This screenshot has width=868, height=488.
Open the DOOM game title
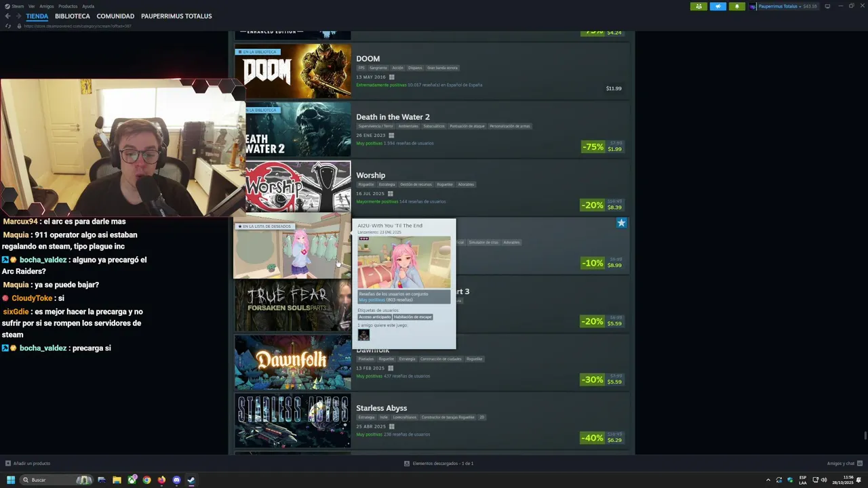368,59
